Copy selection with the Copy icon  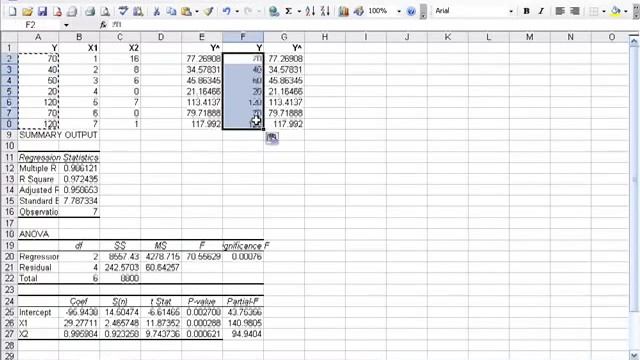pyautogui.click(x=171, y=11)
